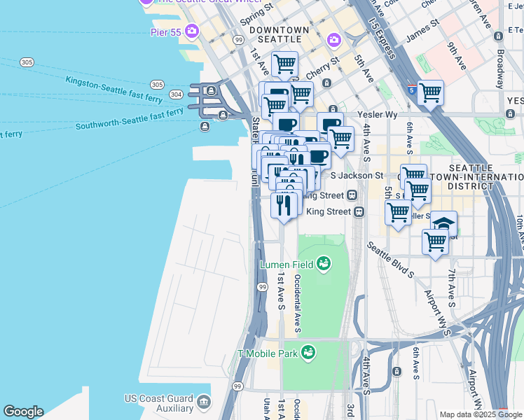Select the upper King Street station icon
This screenshot has height=420, width=524.
352,195
